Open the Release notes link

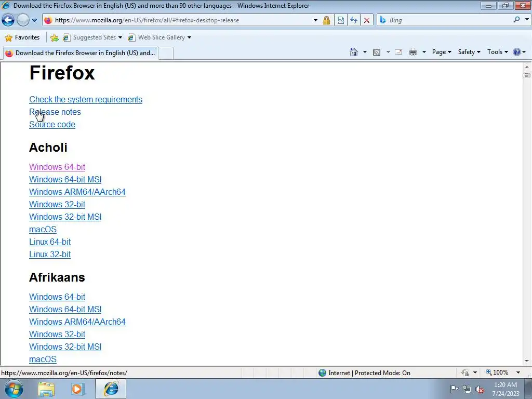pos(55,112)
